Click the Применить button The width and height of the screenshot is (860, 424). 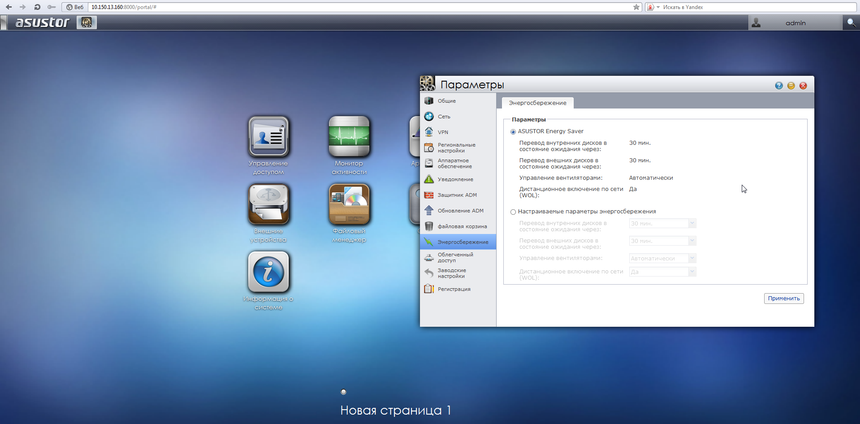click(784, 298)
